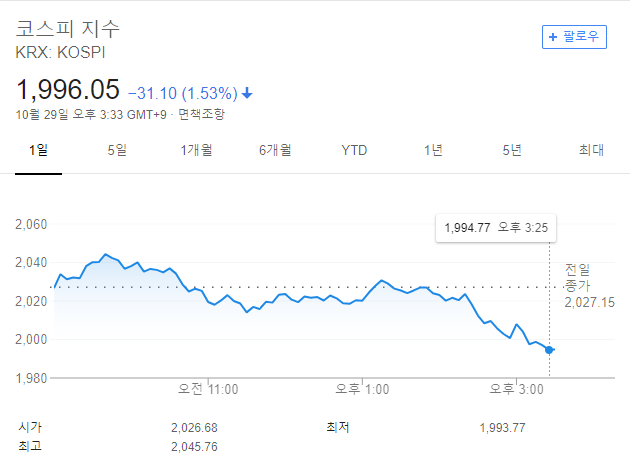
Task: Click the blue data point on chart end
Action: [550, 349]
